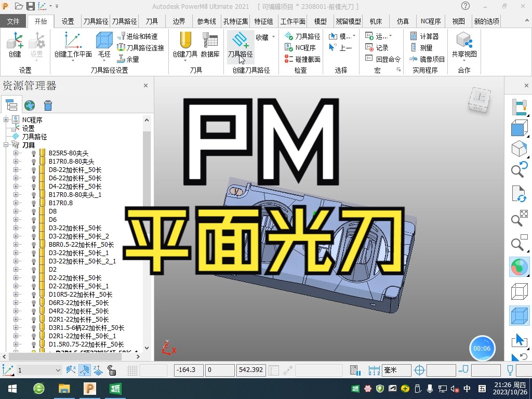Click the 毫米 units field
This screenshot has height=399, width=532.
[x=396, y=370]
